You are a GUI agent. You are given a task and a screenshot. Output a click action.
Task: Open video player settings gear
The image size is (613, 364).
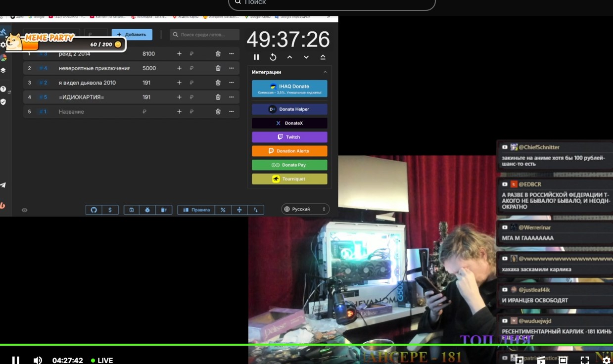pyautogui.click(x=606, y=360)
